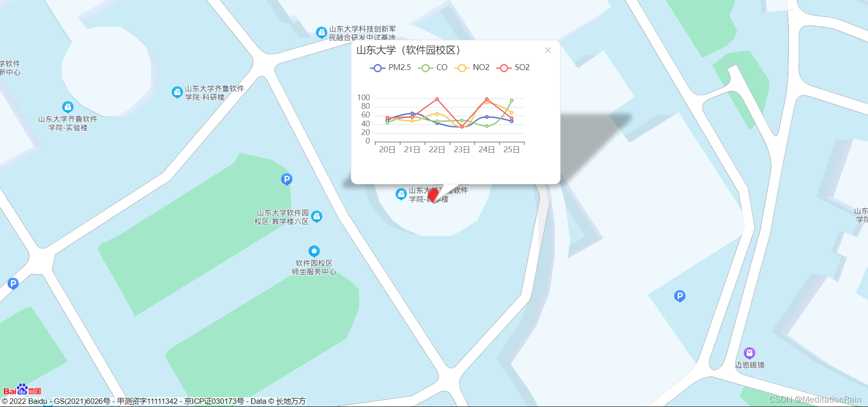This screenshot has height=407, width=868.
Task: Click the 软件园校区 师生服务中心 label
Action: point(314,267)
